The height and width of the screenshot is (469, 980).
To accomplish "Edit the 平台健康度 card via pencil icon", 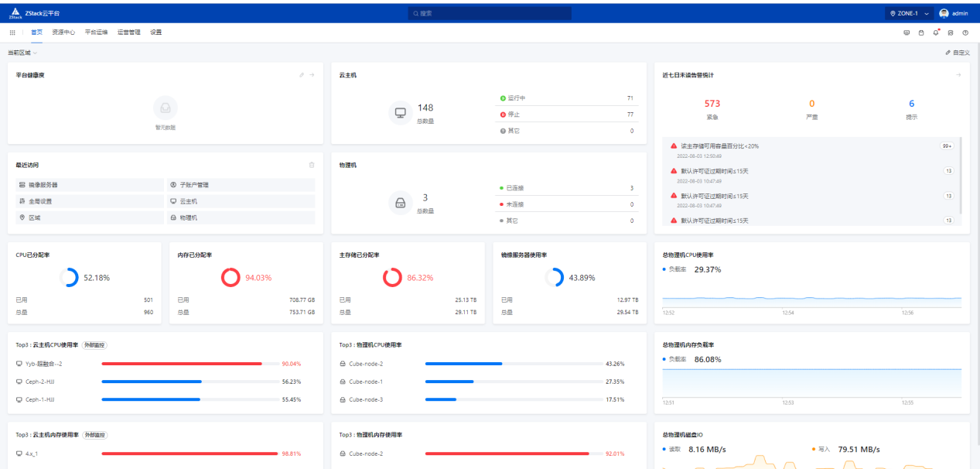I will coord(301,75).
